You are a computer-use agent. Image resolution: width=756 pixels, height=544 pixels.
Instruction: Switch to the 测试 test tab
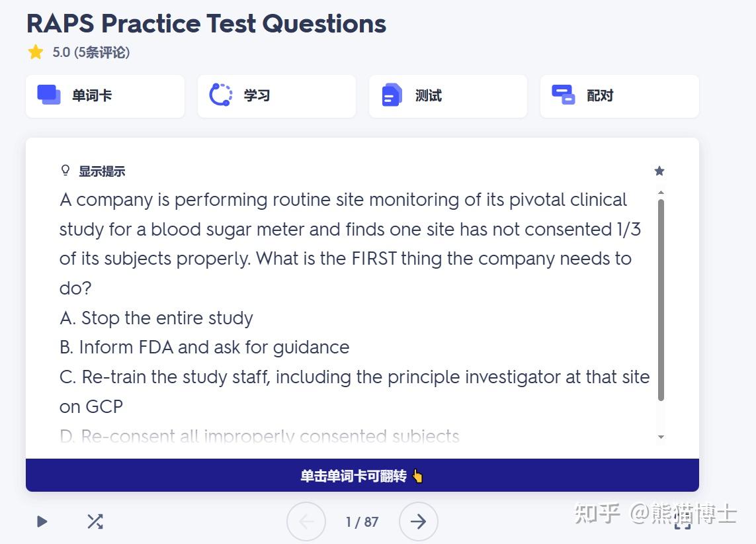click(448, 95)
